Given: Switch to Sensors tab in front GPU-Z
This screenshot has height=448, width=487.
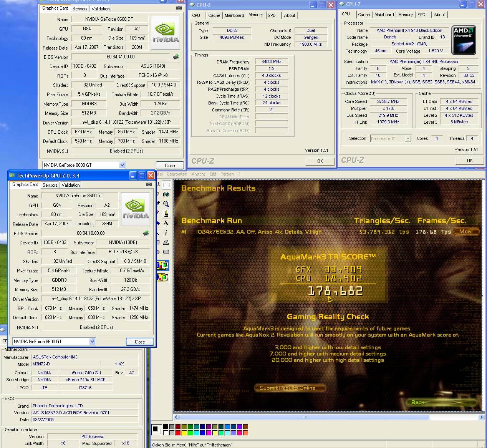Looking at the screenshot, I should [x=50, y=185].
